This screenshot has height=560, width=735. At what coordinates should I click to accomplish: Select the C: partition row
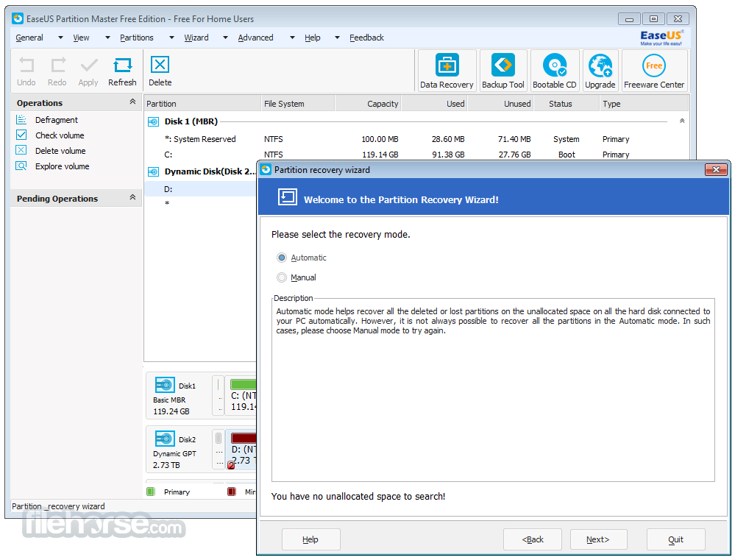(x=416, y=155)
